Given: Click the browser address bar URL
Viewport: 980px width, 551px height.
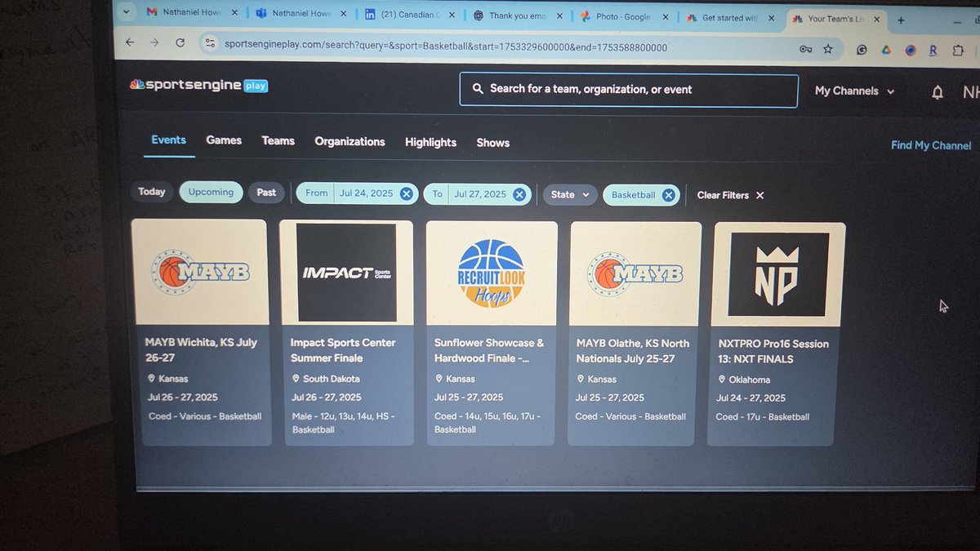Looking at the screenshot, I should point(446,47).
